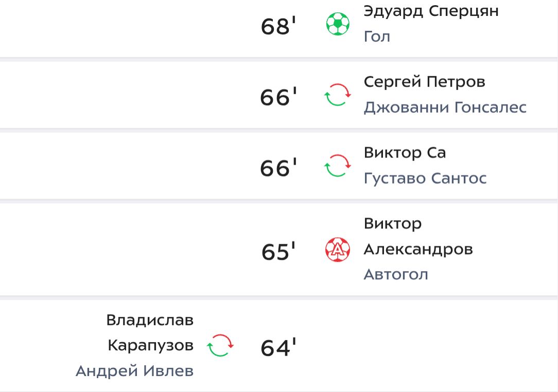Click the red own-goal ball icon at 65'
558x392 pixels.
pyautogui.click(x=338, y=250)
